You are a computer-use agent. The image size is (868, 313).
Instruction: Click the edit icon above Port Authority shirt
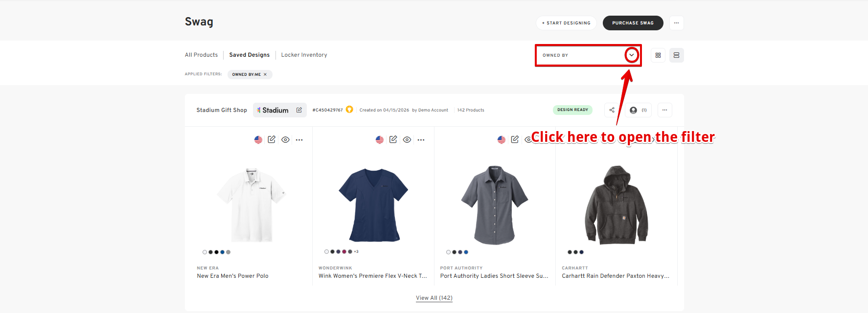pyautogui.click(x=515, y=139)
